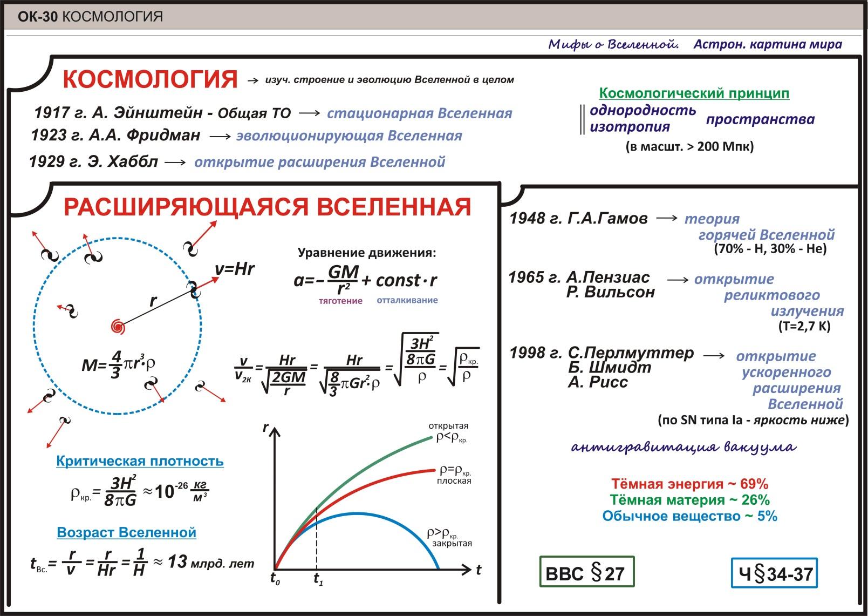868x616 pixels.
Task: Click the t₁ label on the time axis
Action: point(318,580)
